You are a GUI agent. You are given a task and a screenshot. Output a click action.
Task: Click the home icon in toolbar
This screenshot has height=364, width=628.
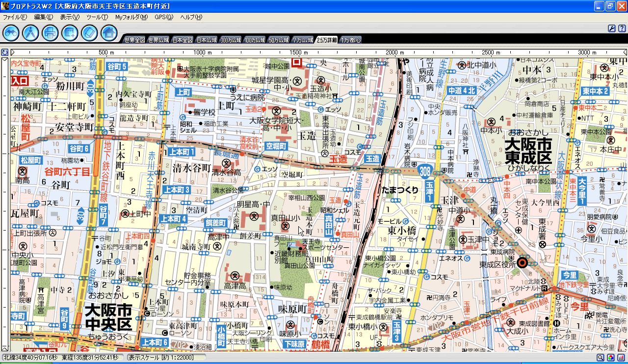tap(109, 33)
